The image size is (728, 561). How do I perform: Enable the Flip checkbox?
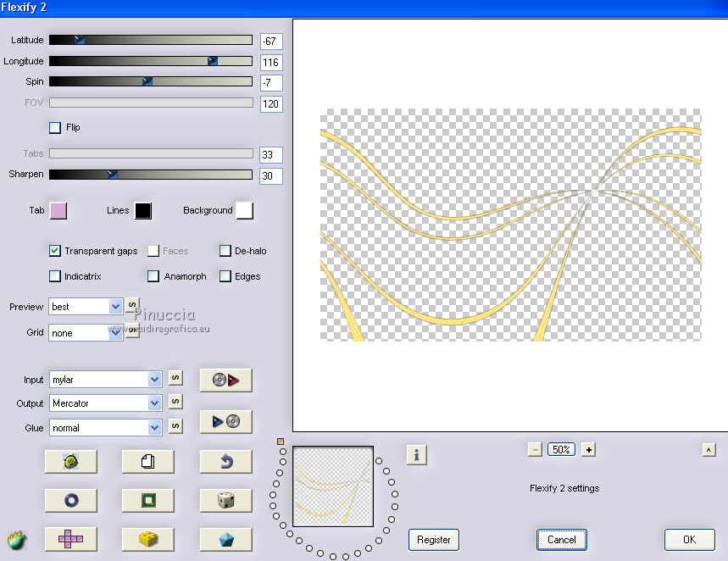(55, 128)
